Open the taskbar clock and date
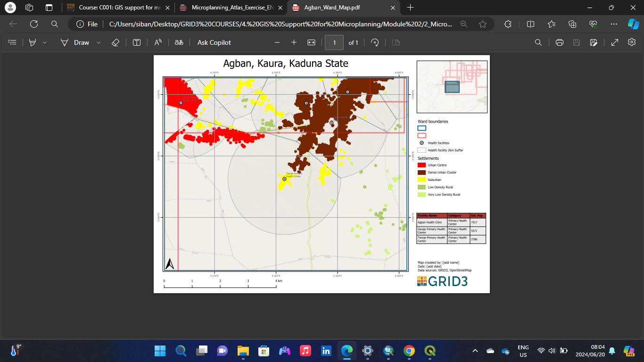This screenshot has height=362, width=644. (591, 351)
